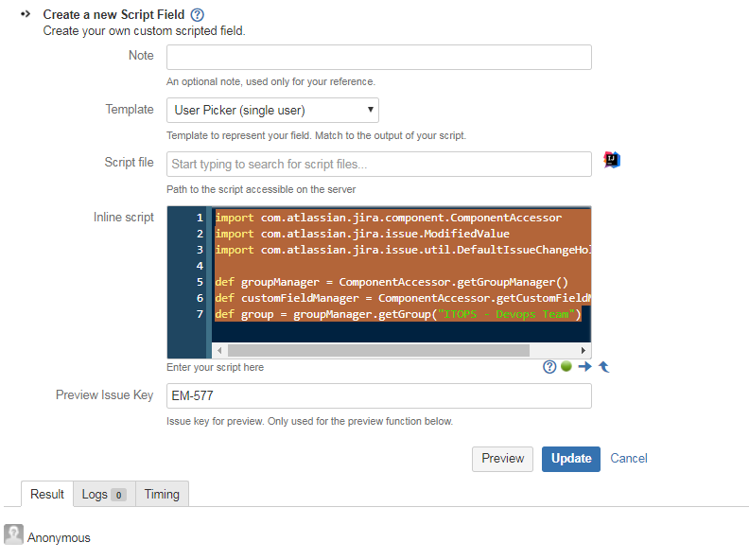Click the Preview button
Viewport: 749px width, 560px height.
(502, 459)
